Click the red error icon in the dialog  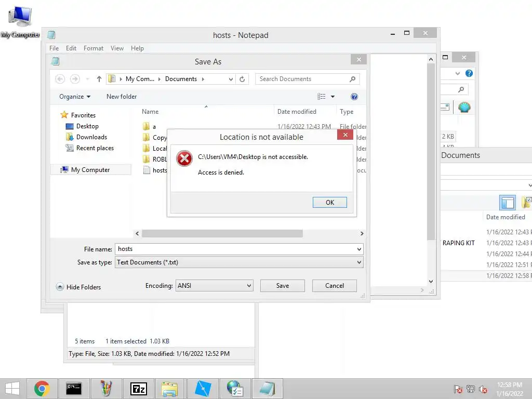point(184,158)
